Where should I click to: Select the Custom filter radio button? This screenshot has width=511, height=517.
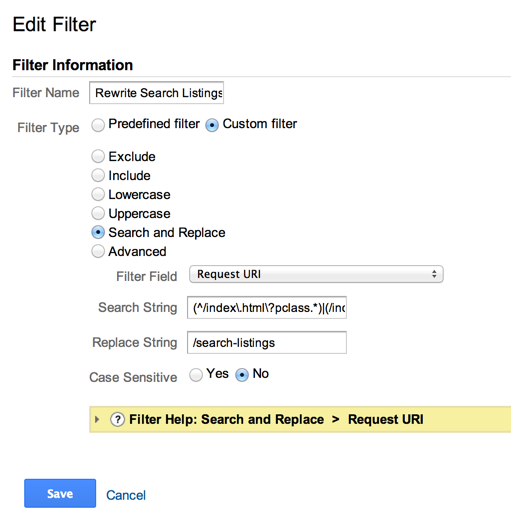click(212, 125)
